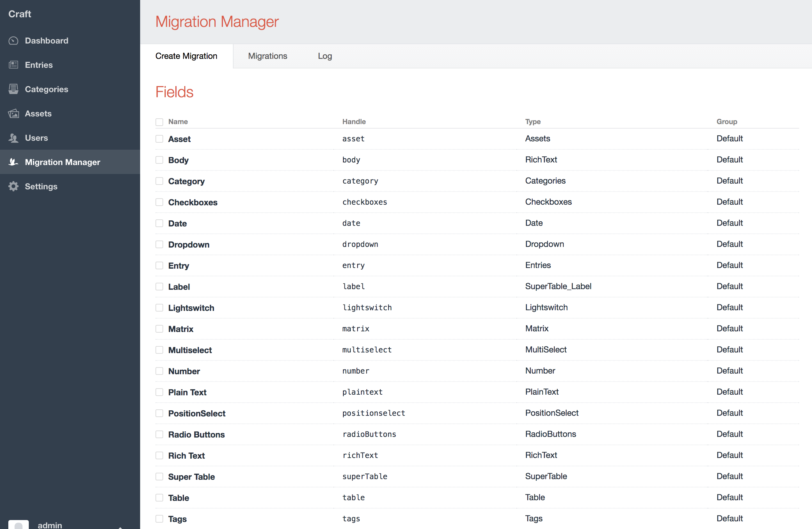Screen dimensions: 812x529
Task: Click the Create Migration tab
Action: pos(186,56)
